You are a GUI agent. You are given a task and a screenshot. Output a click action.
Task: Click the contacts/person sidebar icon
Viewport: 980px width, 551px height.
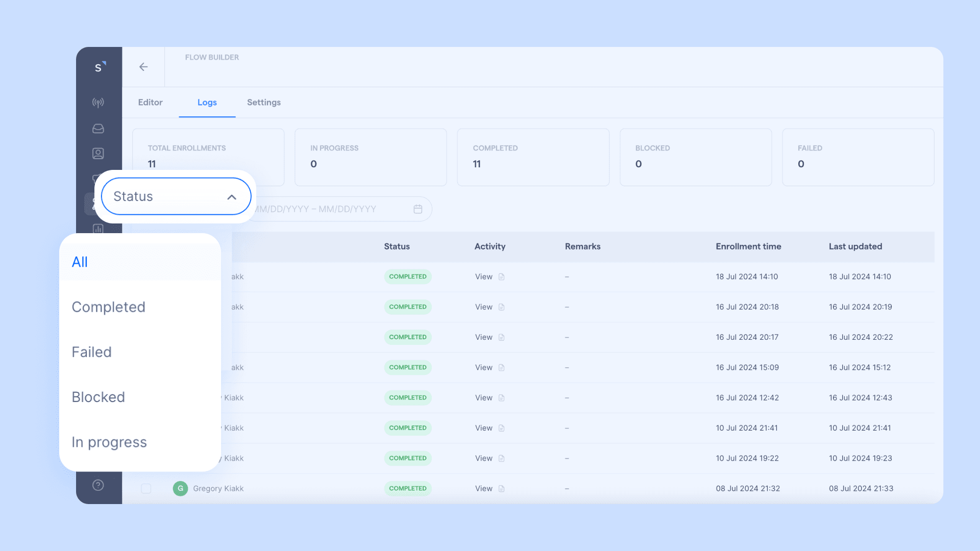coord(99,154)
